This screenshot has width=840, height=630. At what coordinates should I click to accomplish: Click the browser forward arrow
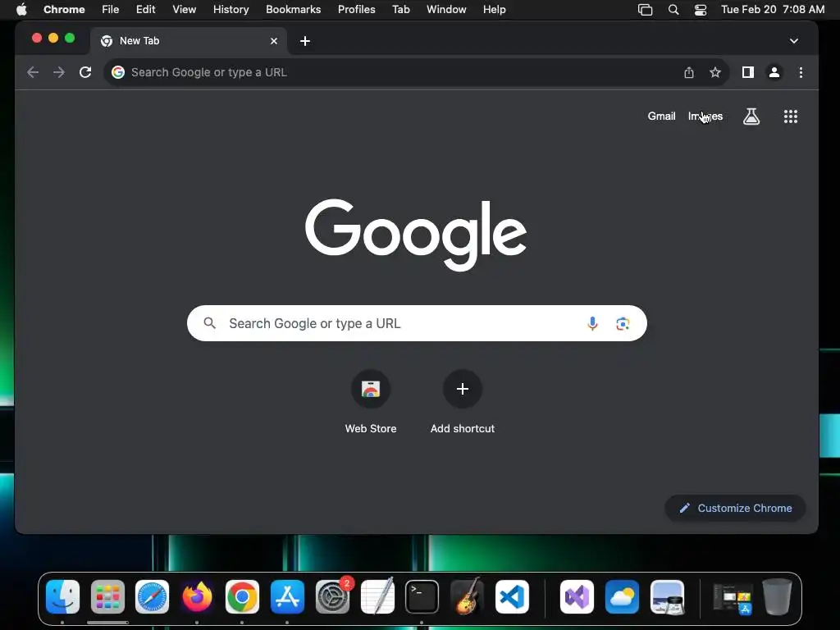pyautogui.click(x=59, y=72)
